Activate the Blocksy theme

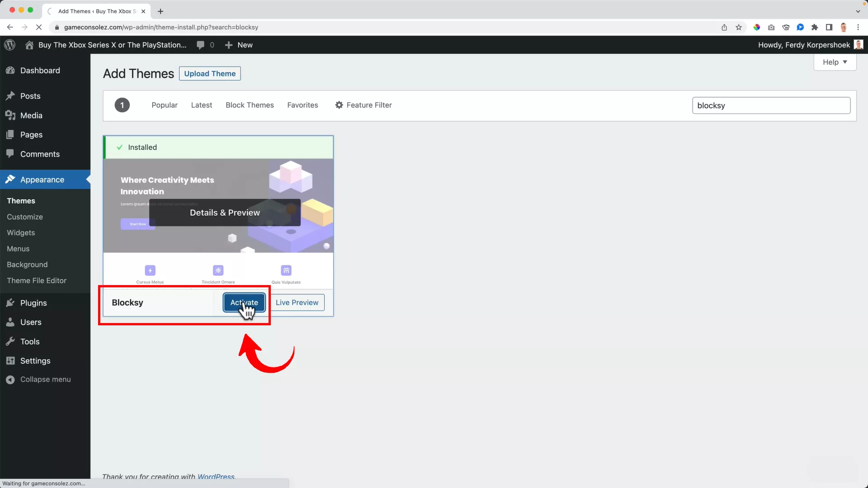click(x=244, y=302)
